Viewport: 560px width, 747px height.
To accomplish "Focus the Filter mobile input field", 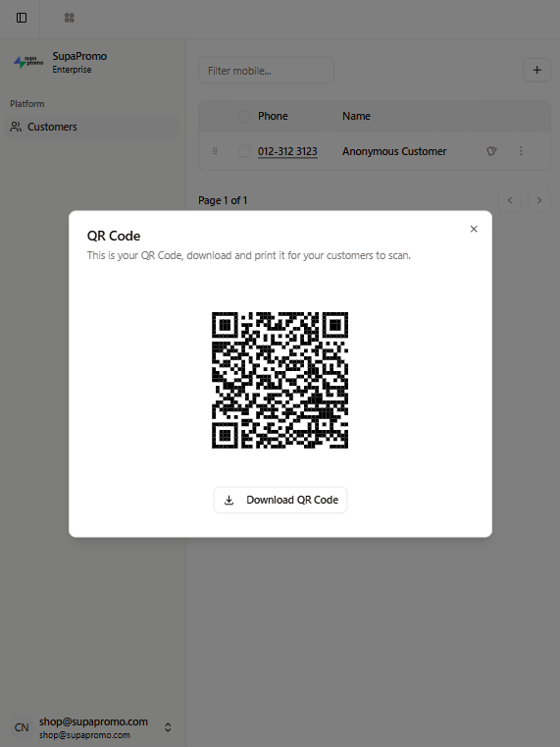I will pyautogui.click(x=266, y=71).
